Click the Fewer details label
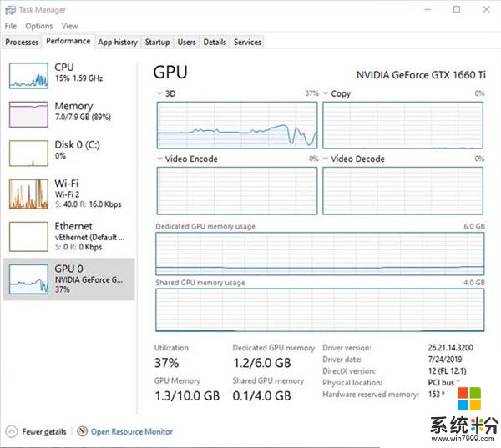This screenshot has height=448, width=501. pos(44,431)
